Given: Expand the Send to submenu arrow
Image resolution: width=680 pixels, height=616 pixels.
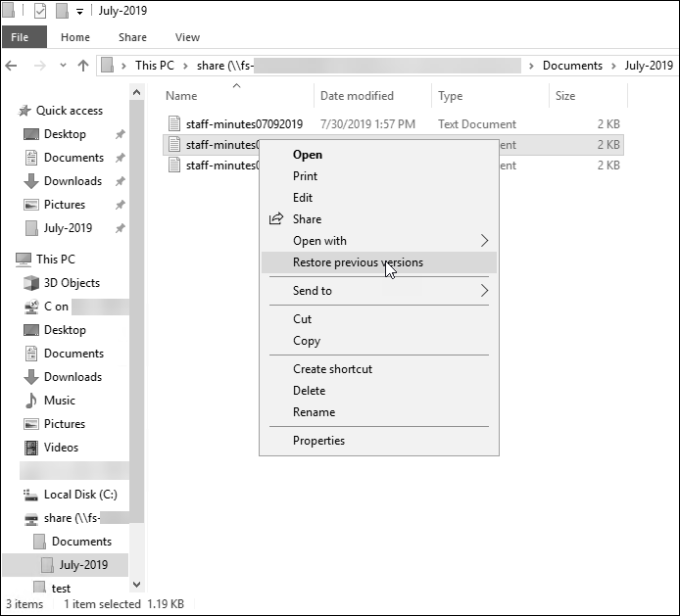Looking at the screenshot, I should pyautogui.click(x=484, y=291).
